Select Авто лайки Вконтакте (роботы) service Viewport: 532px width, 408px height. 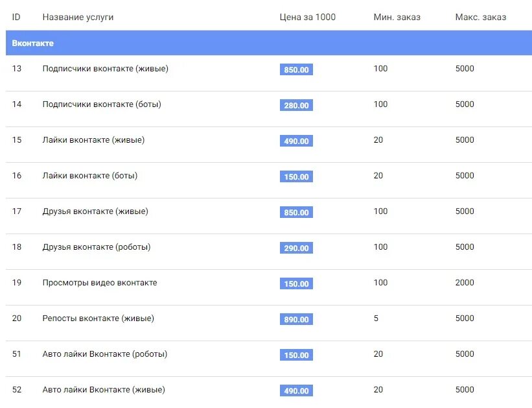[x=105, y=354]
